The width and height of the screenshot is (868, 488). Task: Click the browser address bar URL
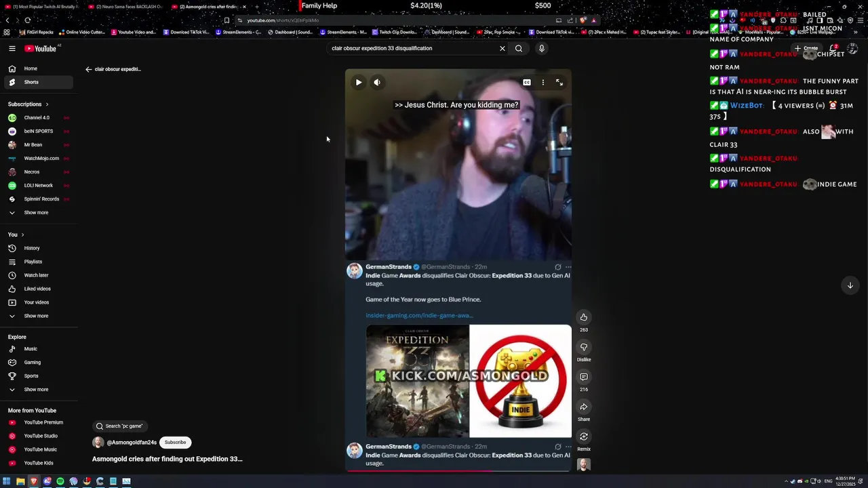(x=283, y=20)
